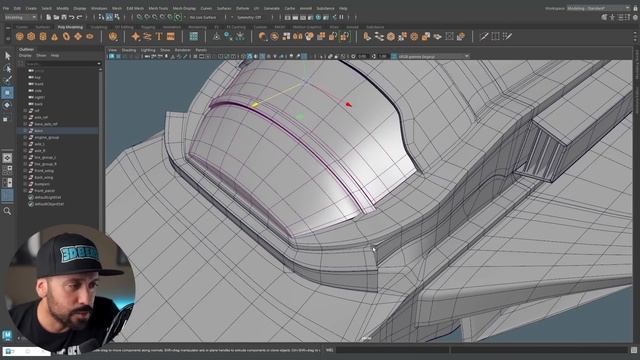This screenshot has width=640, height=360.
Task: Open the Outliner Display menu
Action: (x=25, y=56)
